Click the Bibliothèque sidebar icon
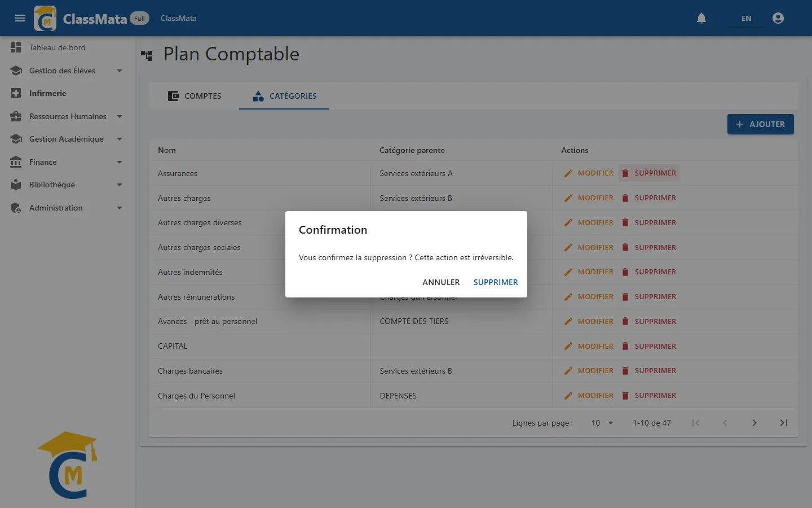This screenshot has height=508, width=812. pos(16,185)
